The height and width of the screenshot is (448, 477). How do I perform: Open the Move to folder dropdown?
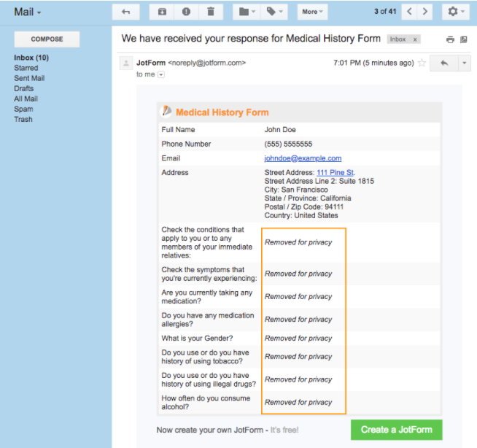coord(244,12)
